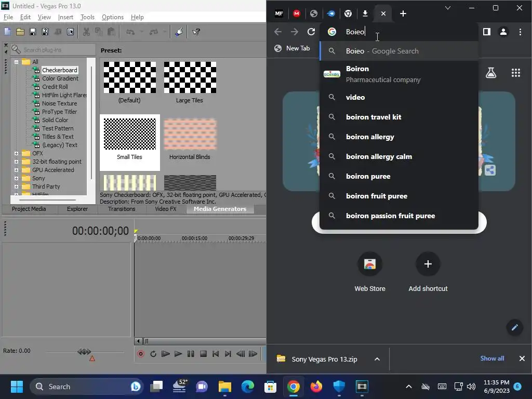Click the Play button in transport bar

178,354
